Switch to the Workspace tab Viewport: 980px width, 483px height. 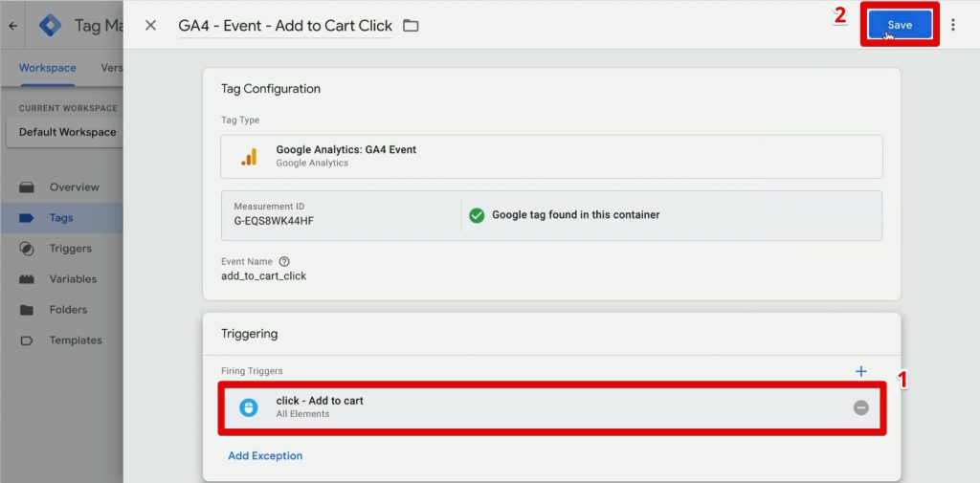click(x=48, y=68)
